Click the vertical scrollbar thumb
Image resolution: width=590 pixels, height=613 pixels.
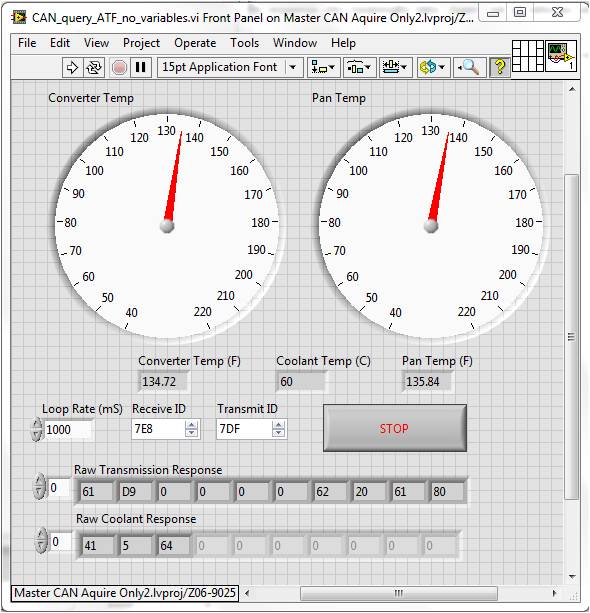click(572, 337)
